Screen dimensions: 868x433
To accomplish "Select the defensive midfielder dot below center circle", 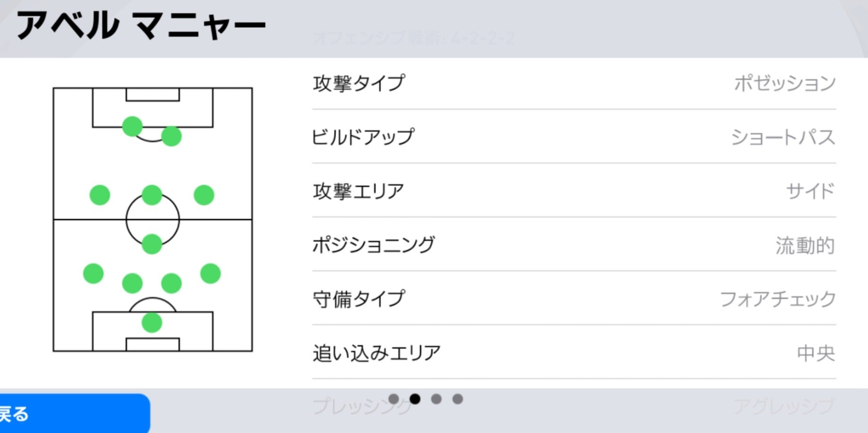I will point(152,244).
